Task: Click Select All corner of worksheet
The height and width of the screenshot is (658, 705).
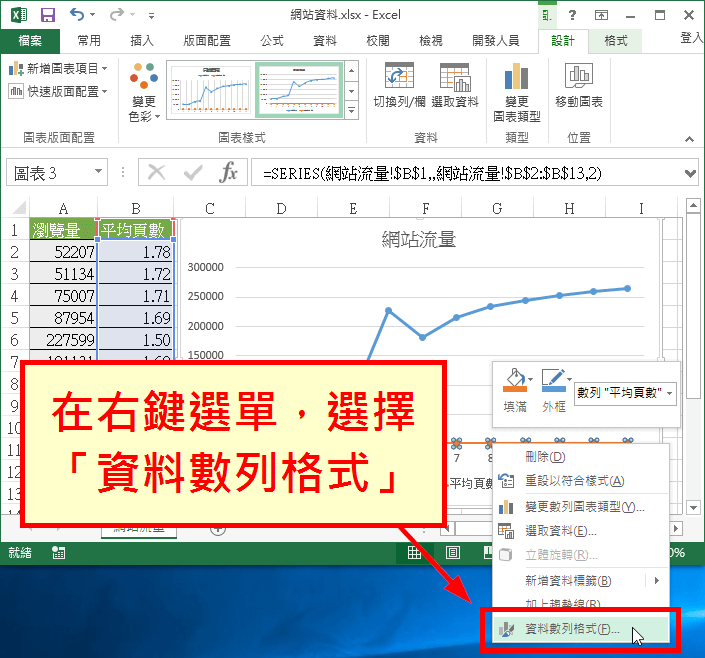Action: tap(18, 208)
